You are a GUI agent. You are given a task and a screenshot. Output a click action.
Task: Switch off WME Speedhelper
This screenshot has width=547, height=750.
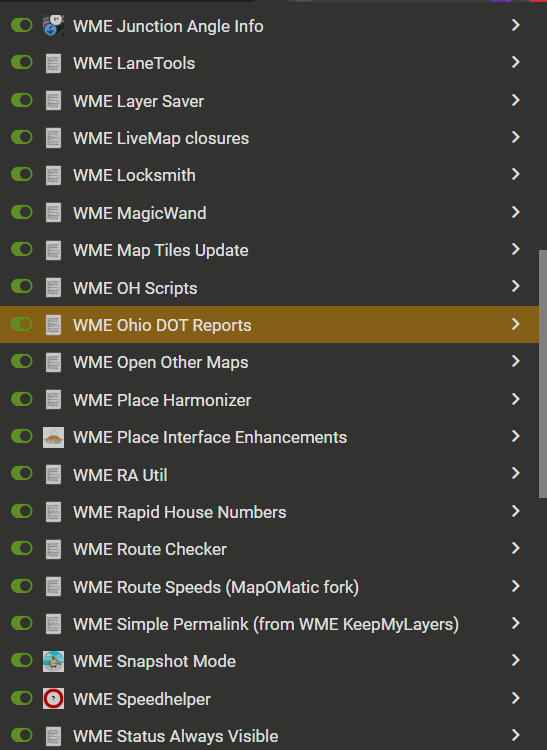click(22, 698)
